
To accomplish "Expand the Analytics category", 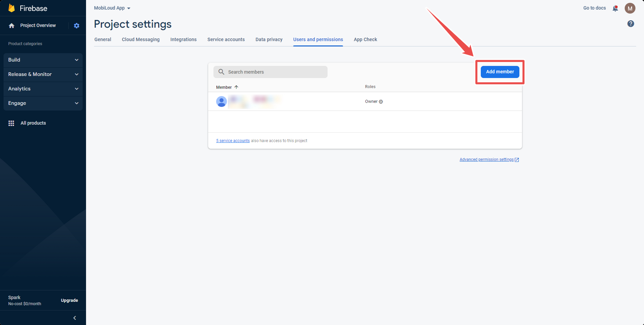I will click(43, 89).
